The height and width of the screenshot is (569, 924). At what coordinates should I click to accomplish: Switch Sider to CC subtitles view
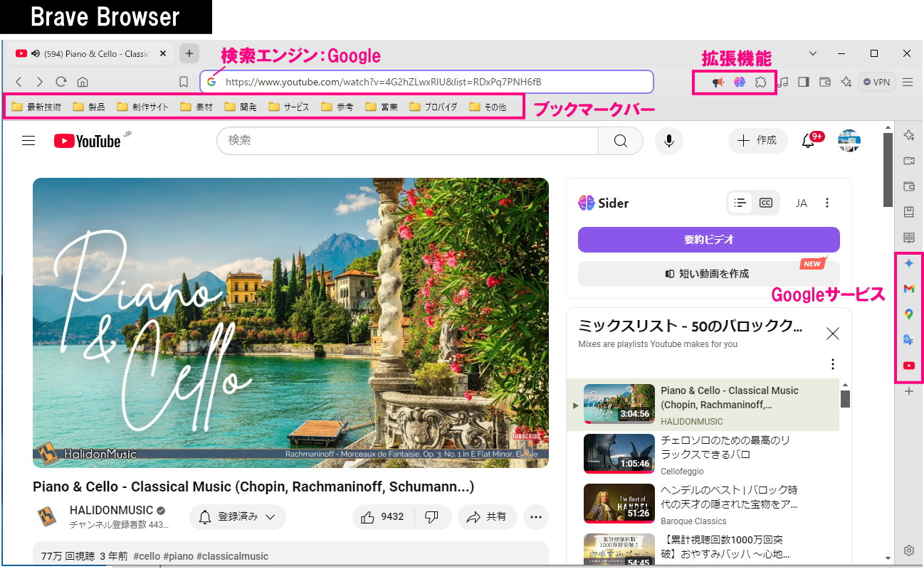[x=766, y=203]
